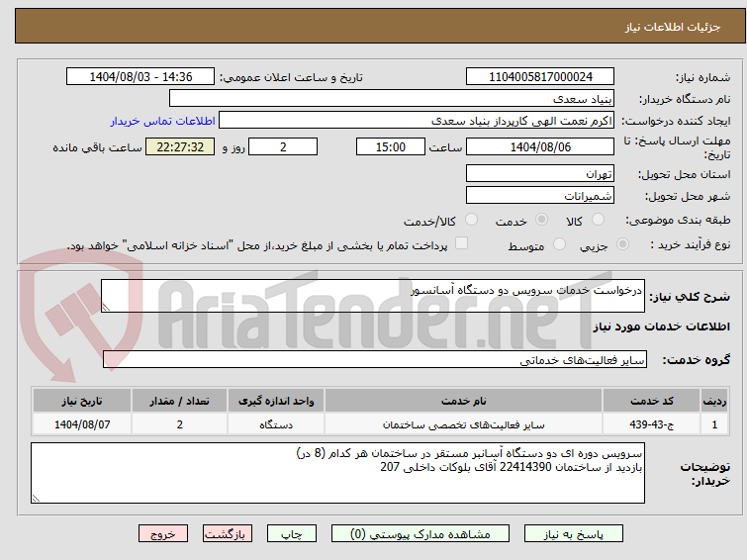Image resolution: width=747 pixels, height=560 pixels.
Task: Click the واحد اندازه گیری column header
Action: coord(276,401)
